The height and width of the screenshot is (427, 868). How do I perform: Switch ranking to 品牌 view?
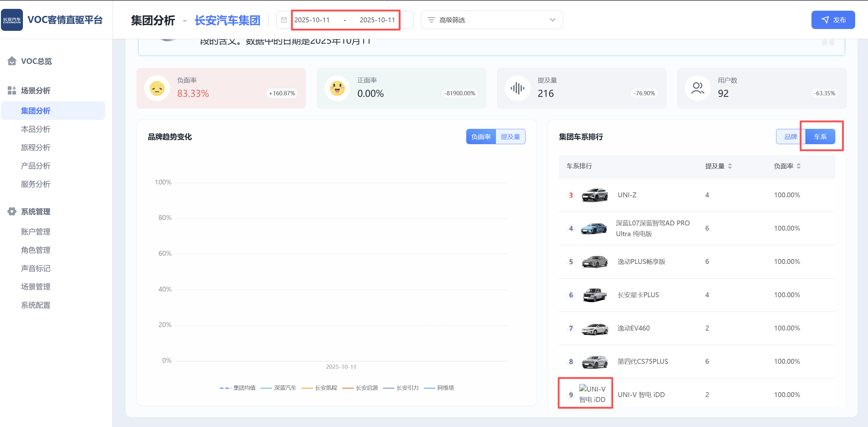(x=790, y=137)
